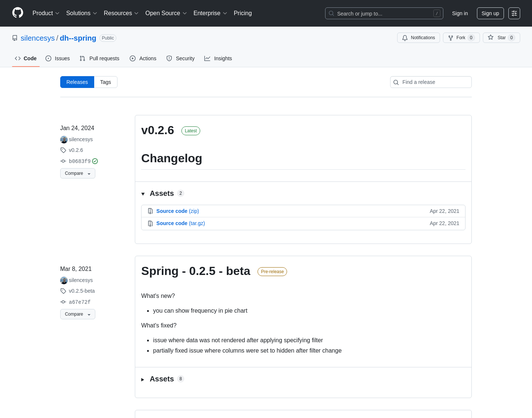Viewport: 532px width, 418px height.
Task: Click the commit icon beside b0683f9
Action: click(x=63, y=161)
